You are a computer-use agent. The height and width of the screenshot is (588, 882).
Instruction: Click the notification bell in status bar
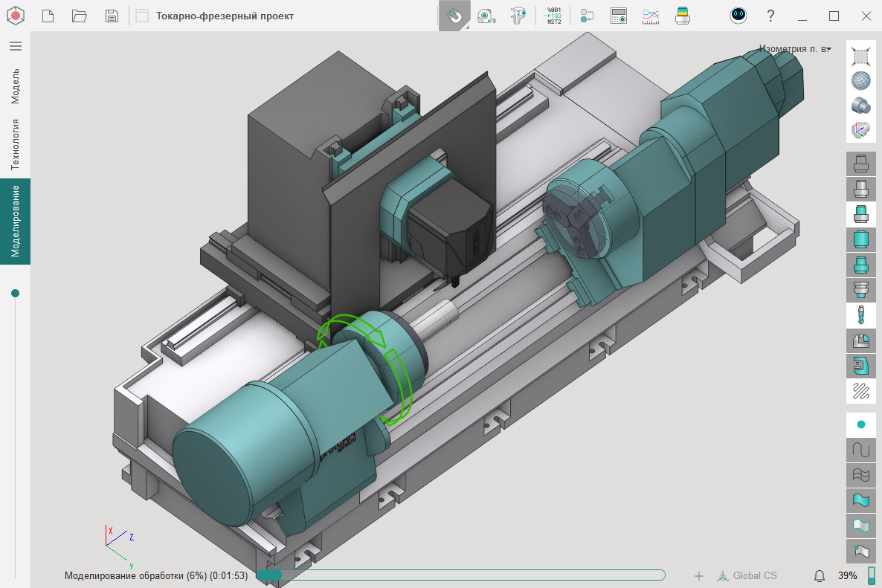tap(820, 575)
